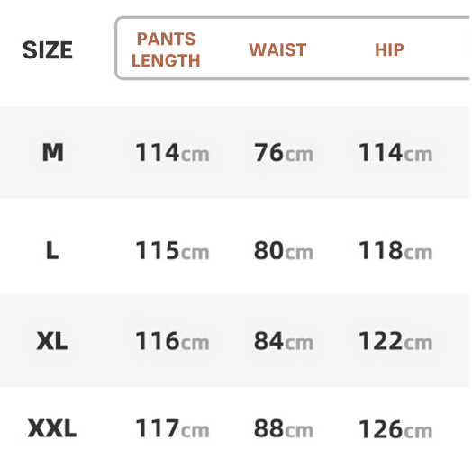
Task: Select the PANTS LENGTH header label
Action: 166,49
